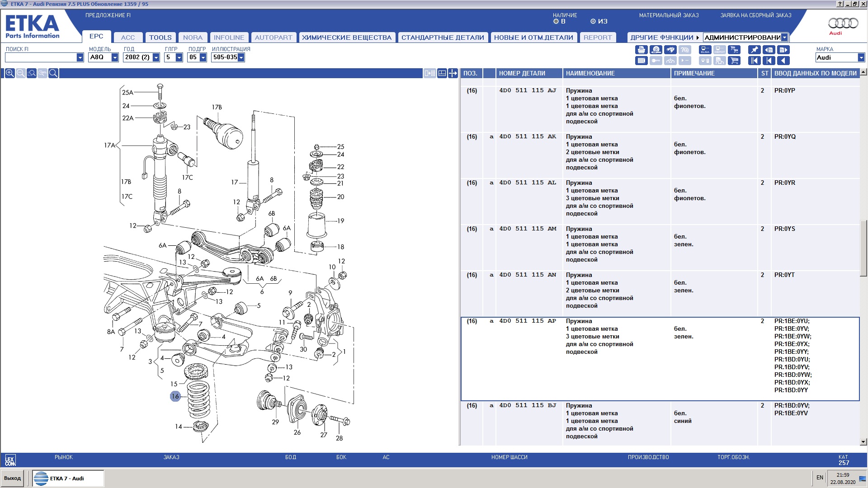
Task: Click the wheel and tire icon
Action: point(656,50)
